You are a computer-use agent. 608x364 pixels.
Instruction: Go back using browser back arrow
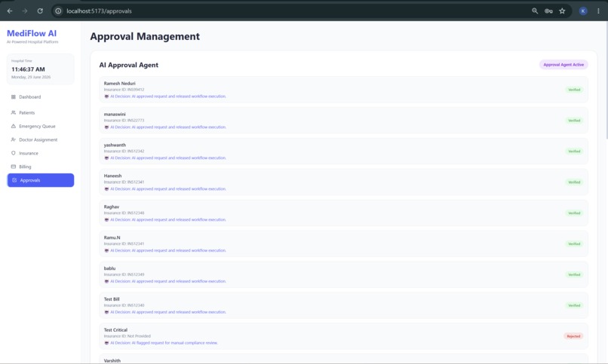click(10, 11)
